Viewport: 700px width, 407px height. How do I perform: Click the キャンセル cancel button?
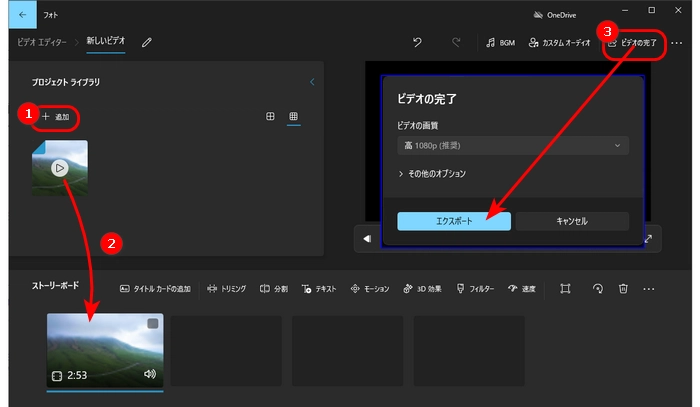[x=572, y=221]
